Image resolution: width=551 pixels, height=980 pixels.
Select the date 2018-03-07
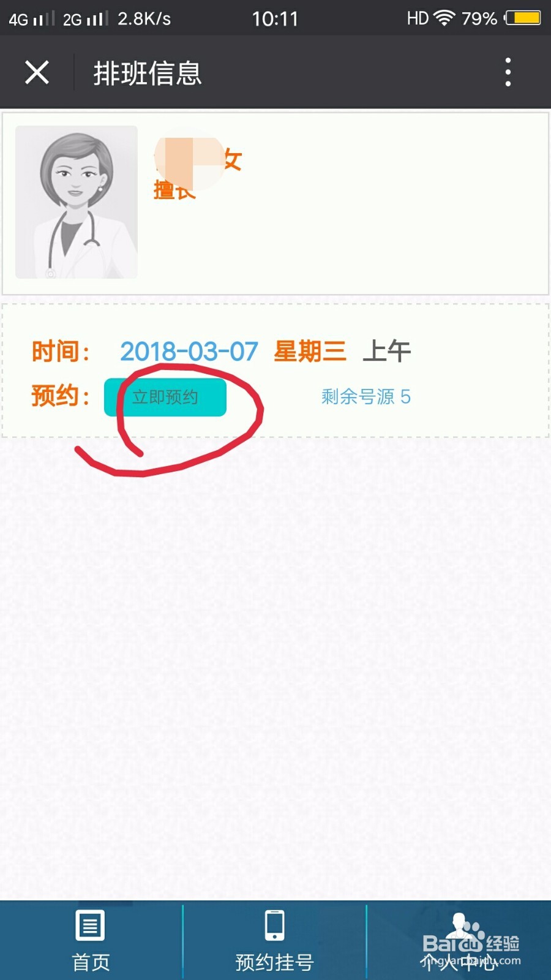point(189,352)
